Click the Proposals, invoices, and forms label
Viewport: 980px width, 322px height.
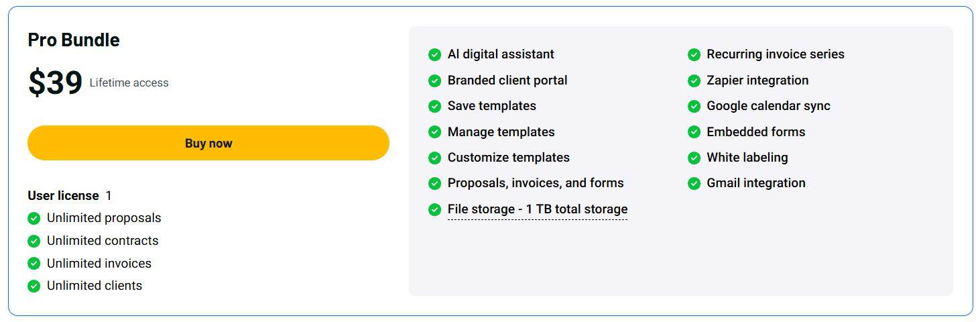(x=536, y=183)
